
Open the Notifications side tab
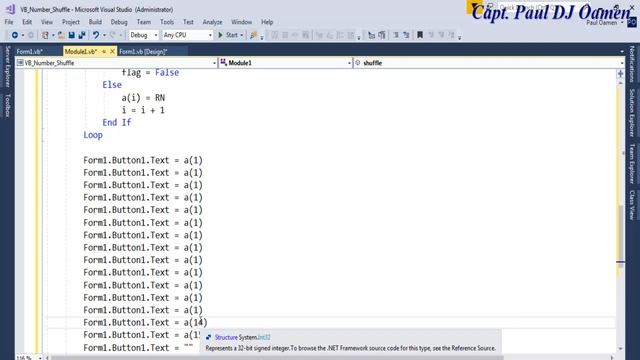[632, 64]
